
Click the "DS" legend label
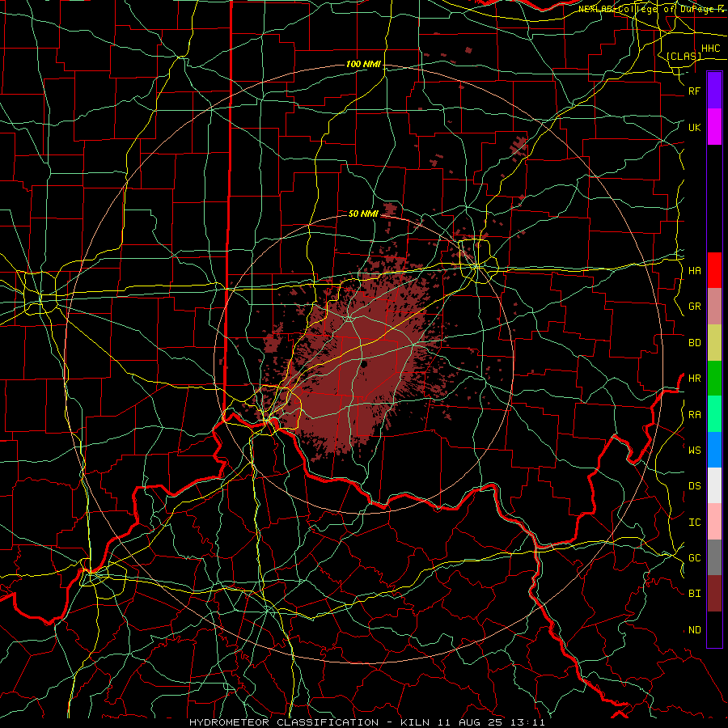tap(694, 485)
